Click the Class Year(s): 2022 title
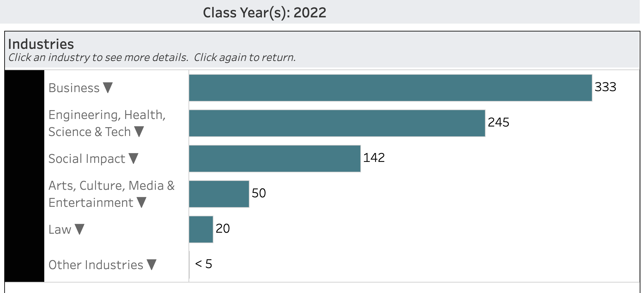Screen dimensions: 644x293 (264, 12)
